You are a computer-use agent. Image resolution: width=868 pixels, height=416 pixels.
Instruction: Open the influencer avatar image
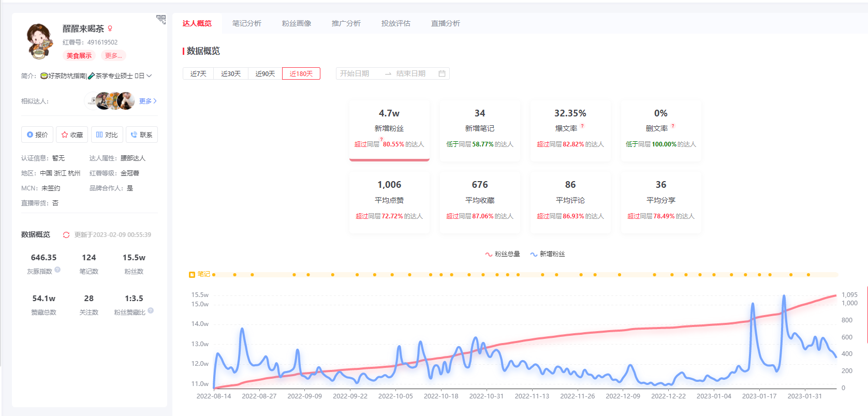39,41
